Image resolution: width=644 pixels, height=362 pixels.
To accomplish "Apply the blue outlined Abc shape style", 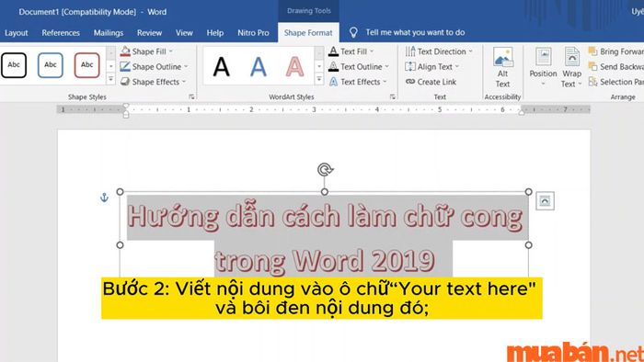I will click(x=51, y=65).
